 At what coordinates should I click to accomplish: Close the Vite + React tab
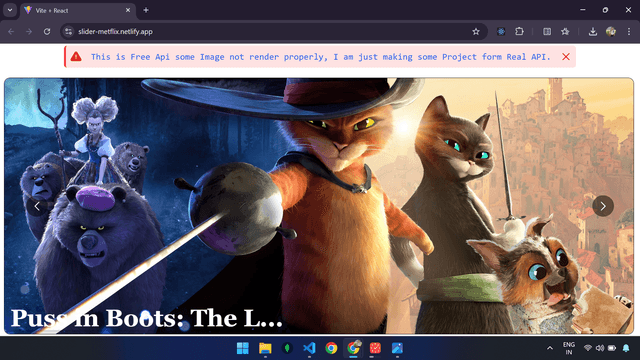[128, 10]
